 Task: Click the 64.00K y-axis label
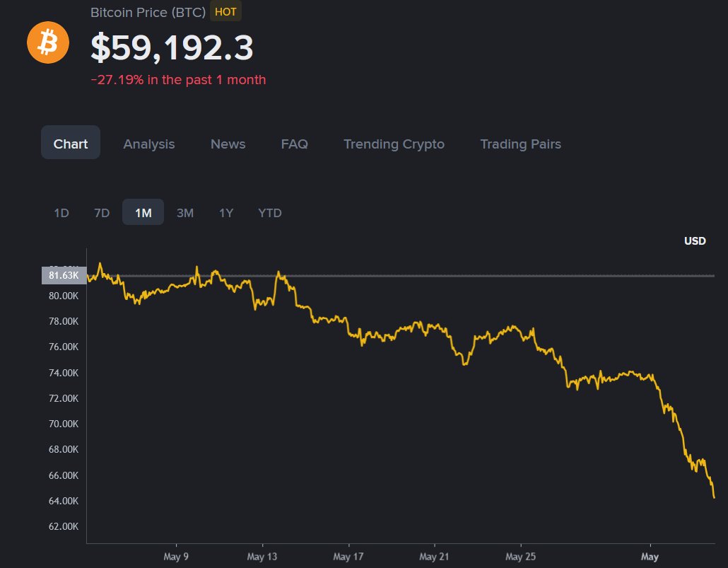[x=64, y=501]
